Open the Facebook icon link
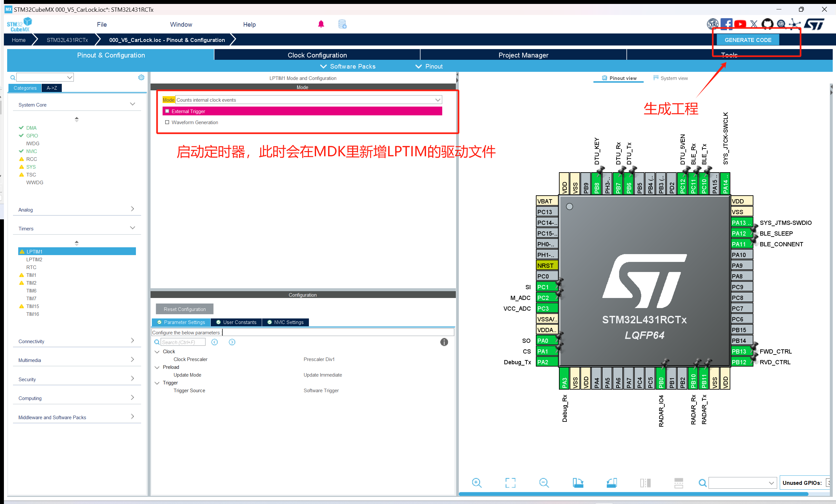Viewport: 836px width, 504px height. 726,24
